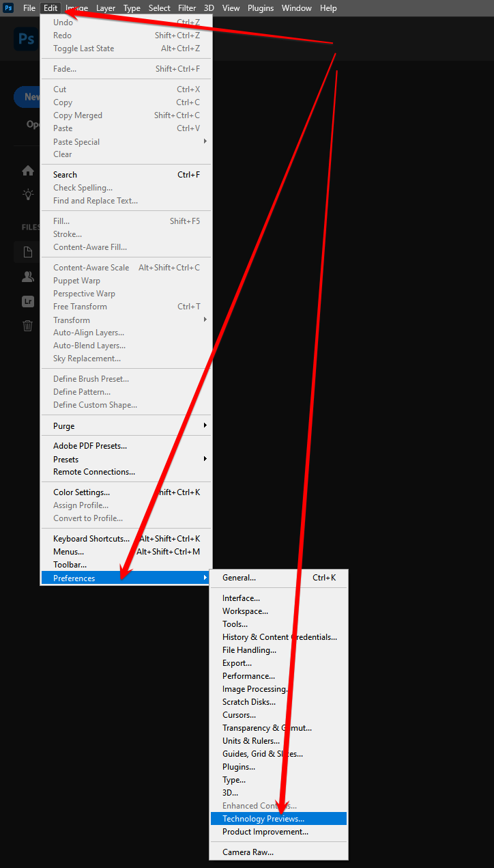Open History & Content Credentials... preferences
The height and width of the screenshot is (868, 494).
point(278,637)
